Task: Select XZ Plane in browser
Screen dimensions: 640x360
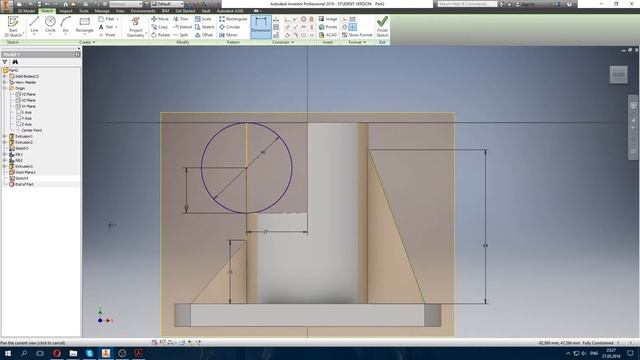Action: coord(26,100)
